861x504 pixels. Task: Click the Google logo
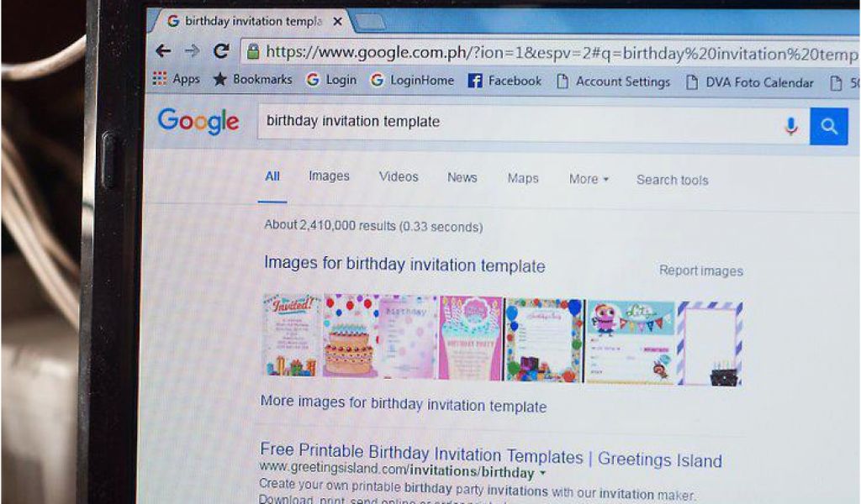(x=198, y=121)
